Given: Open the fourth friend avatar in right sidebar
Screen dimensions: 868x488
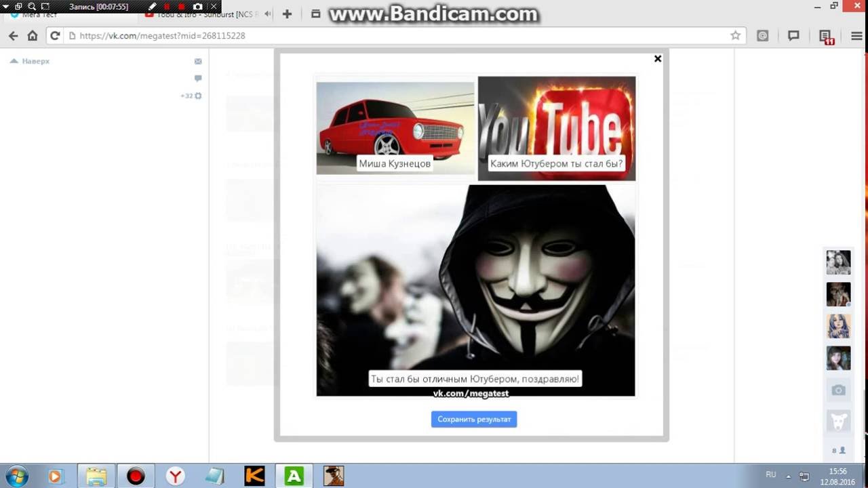Looking at the screenshot, I should pos(839,358).
